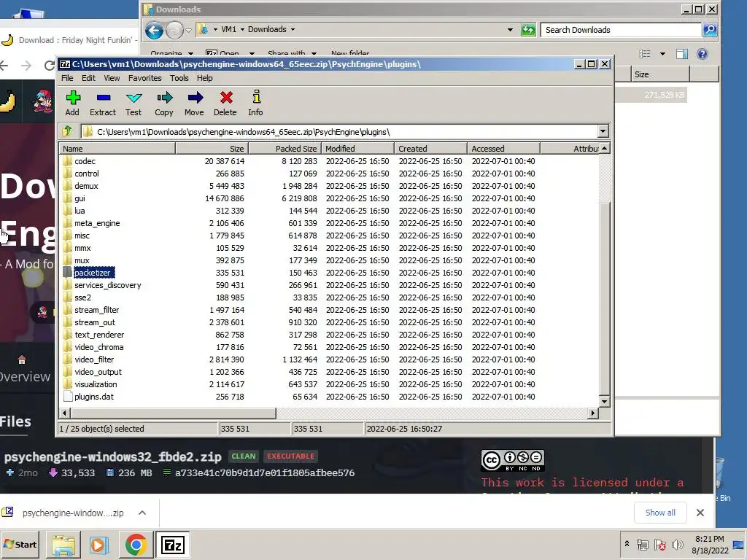Click the scroll down arrow of file list
This screenshot has height=560, width=747.
tap(604, 402)
